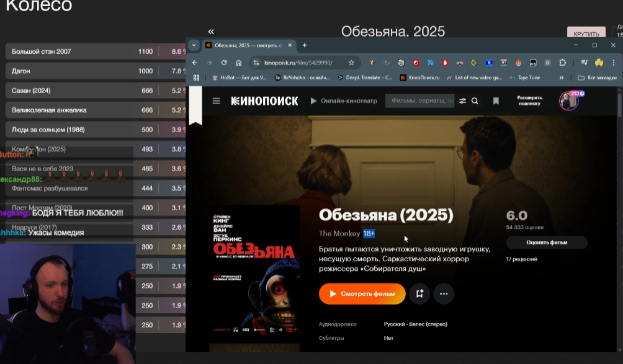Click the КРУТИТЬ spin button
Image resolution: width=623 pixels, height=364 pixels.
click(586, 33)
